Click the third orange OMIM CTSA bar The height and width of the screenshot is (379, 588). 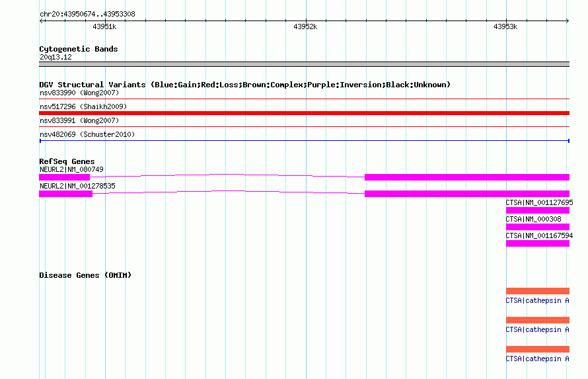(x=538, y=349)
